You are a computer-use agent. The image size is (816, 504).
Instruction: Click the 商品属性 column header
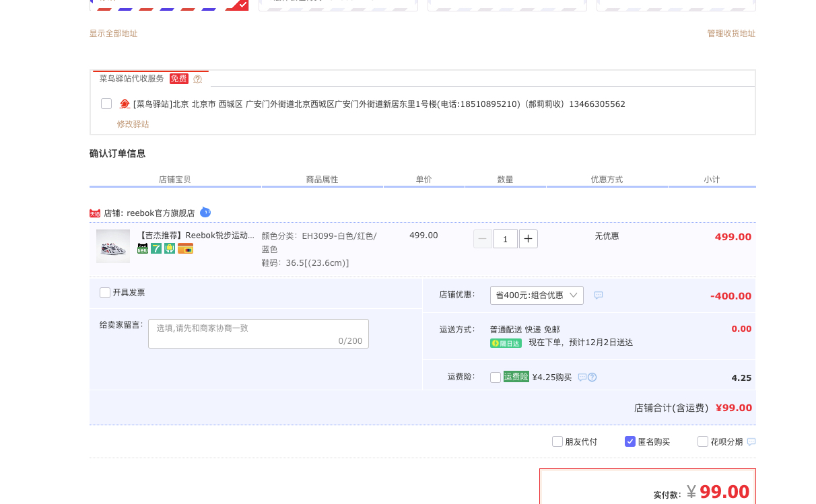(x=322, y=180)
